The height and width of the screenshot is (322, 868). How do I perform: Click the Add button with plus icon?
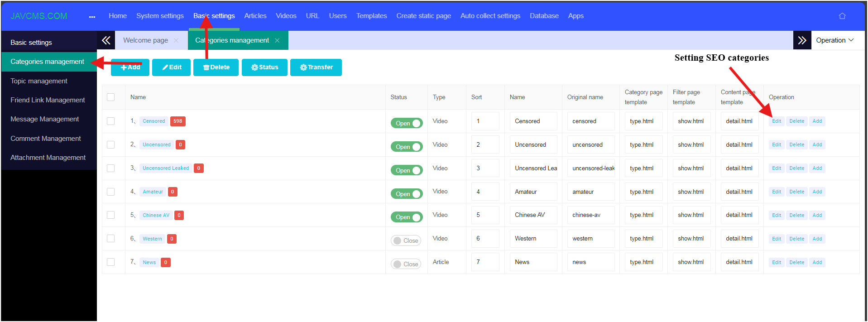coord(130,67)
